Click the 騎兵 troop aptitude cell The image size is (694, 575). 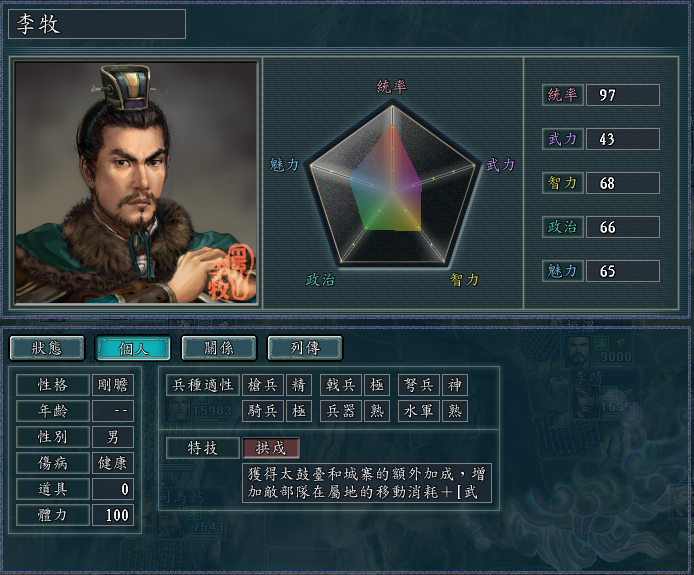tap(263, 411)
